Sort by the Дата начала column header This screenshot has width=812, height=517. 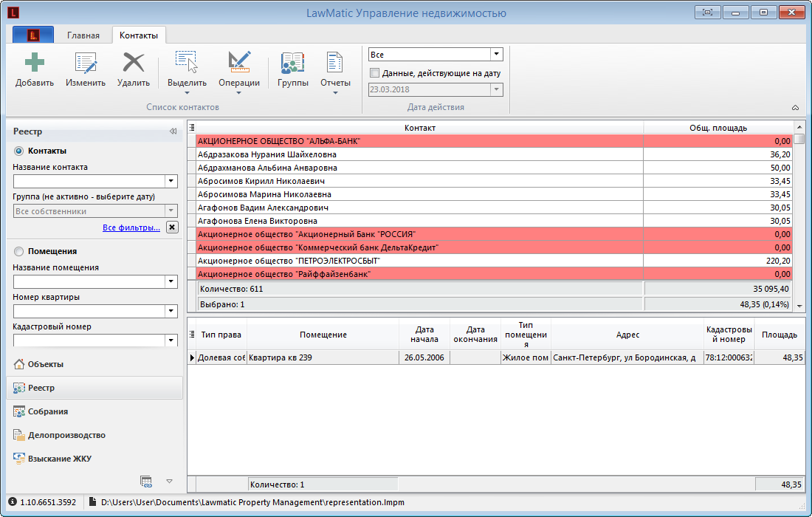424,335
